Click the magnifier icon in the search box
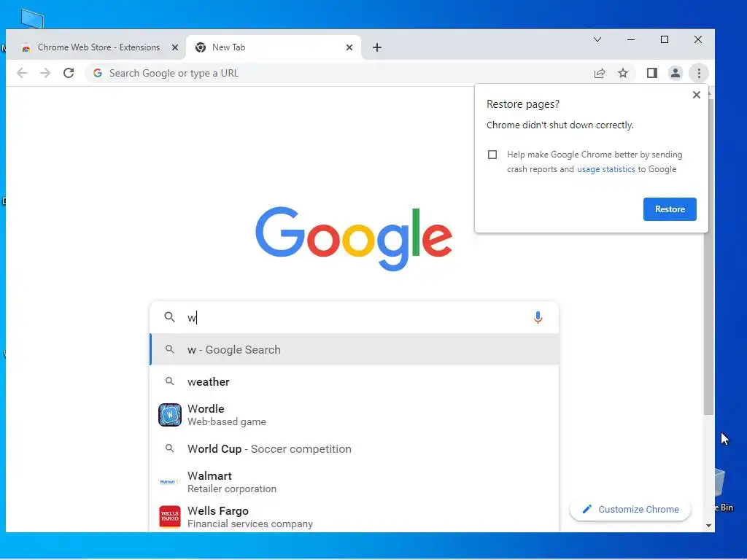The image size is (747, 560). point(169,316)
